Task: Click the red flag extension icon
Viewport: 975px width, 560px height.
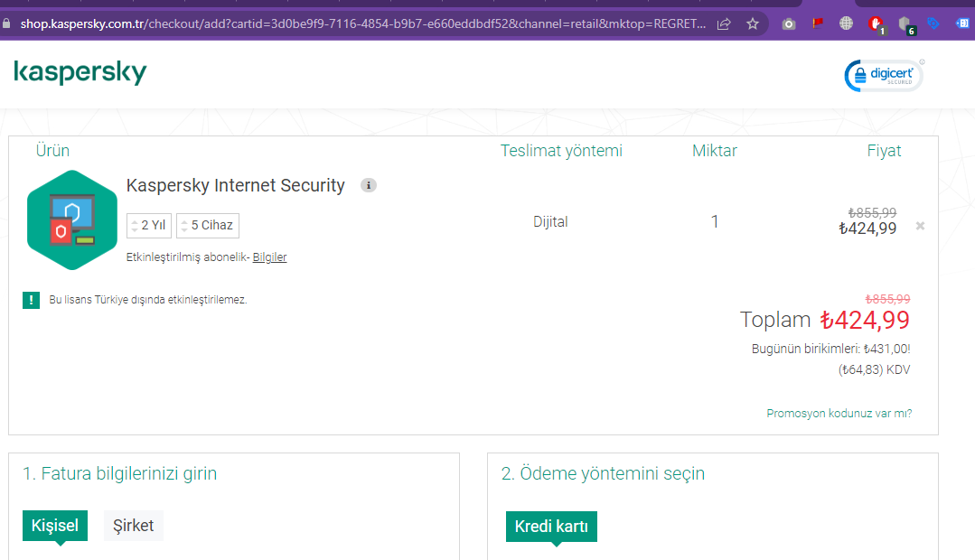Action: [817, 23]
